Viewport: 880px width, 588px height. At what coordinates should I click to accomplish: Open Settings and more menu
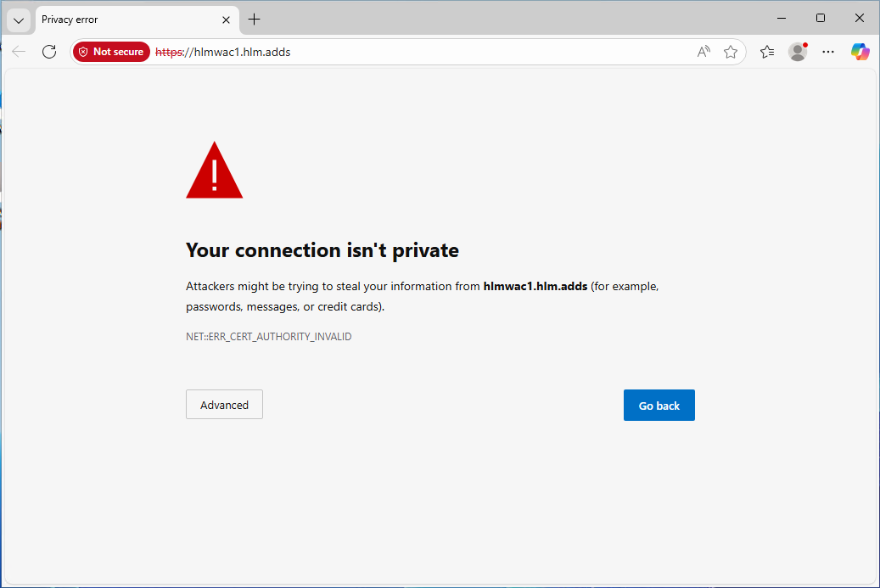coord(828,52)
